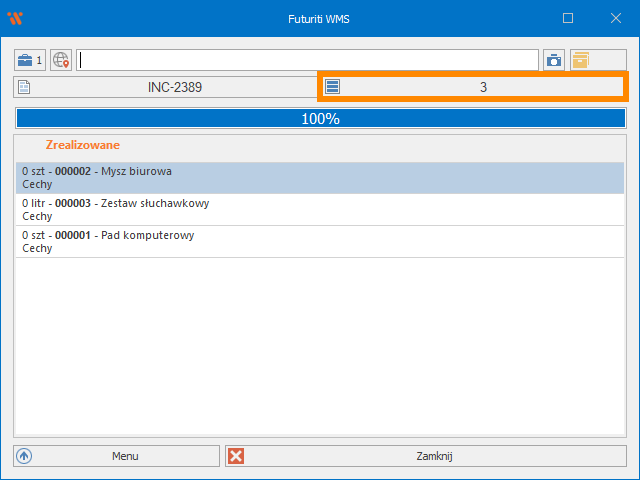
Task: Click the field showing count 3
Action: 483,87
